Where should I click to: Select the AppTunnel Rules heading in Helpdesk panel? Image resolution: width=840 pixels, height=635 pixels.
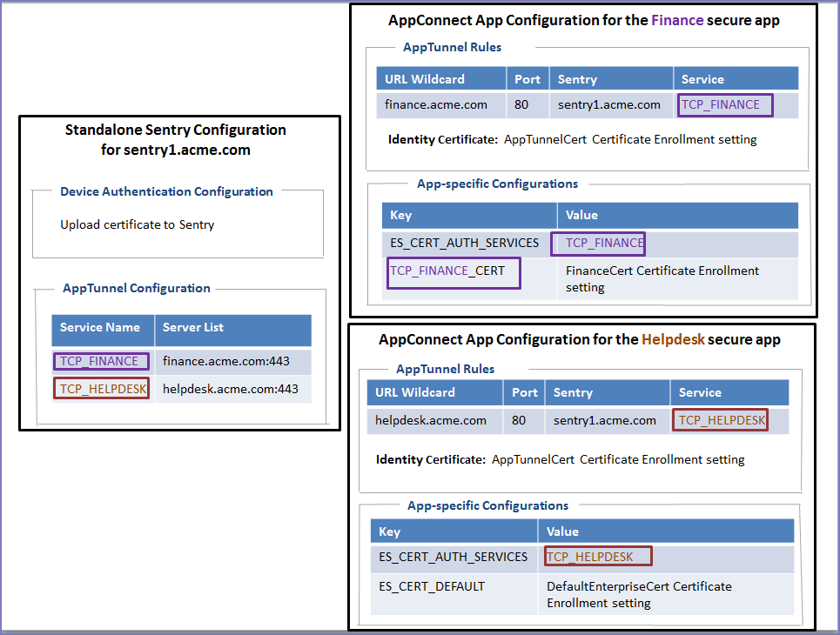point(445,369)
